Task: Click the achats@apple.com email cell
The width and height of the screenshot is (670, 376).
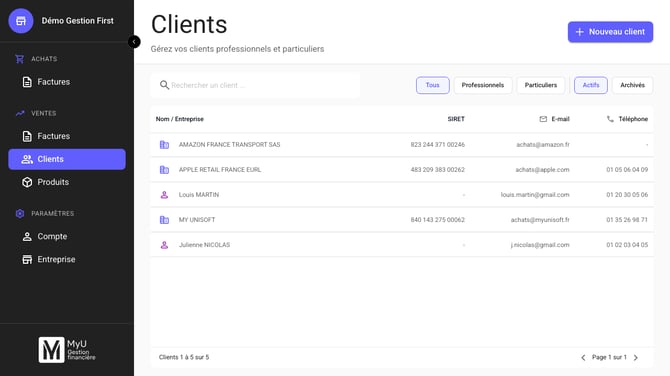Action: pos(542,170)
